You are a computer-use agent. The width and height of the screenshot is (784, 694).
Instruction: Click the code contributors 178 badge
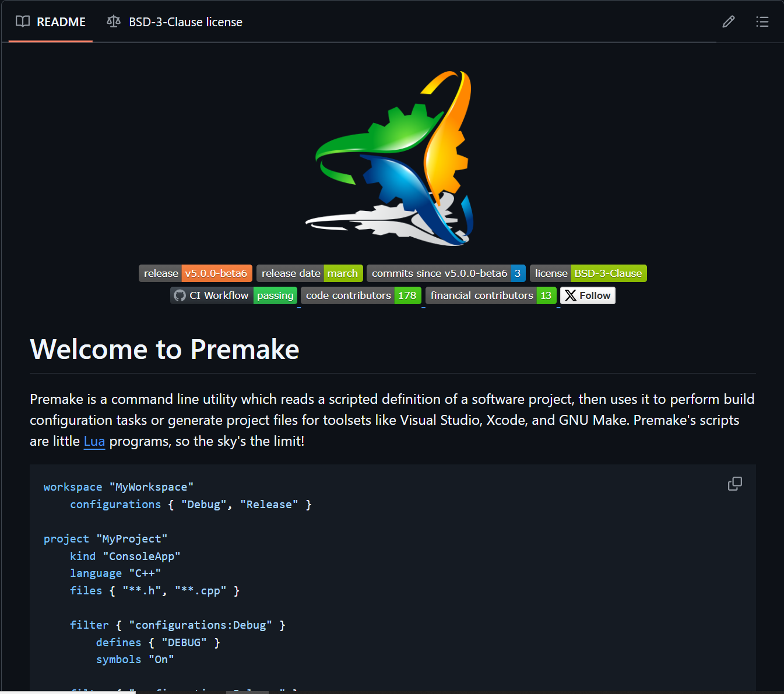click(x=361, y=295)
